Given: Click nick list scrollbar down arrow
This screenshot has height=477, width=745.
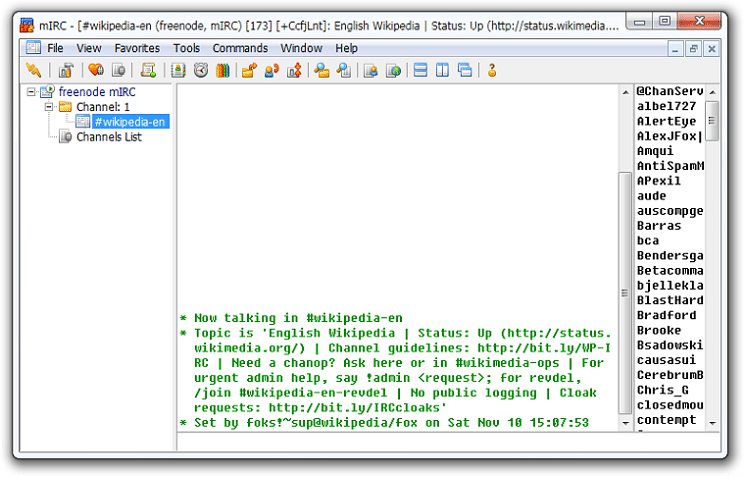Looking at the screenshot, I should tap(712, 423).
